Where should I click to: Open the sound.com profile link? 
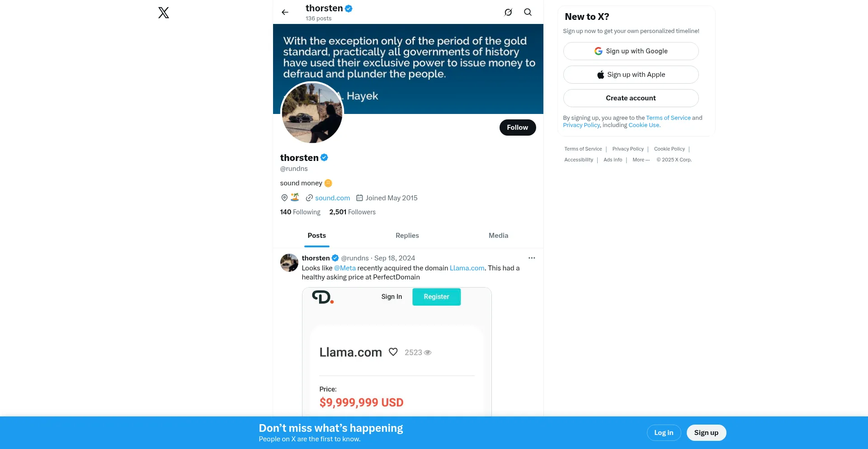pos(332,198)
